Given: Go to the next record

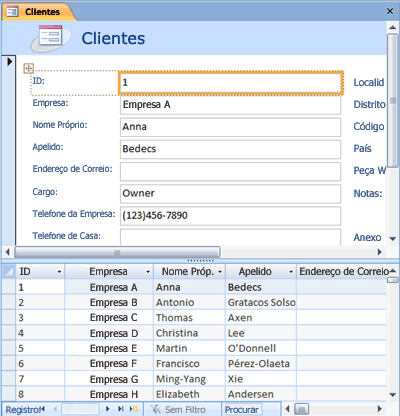Looking at the screenshot, I should [x=107, y=409].
